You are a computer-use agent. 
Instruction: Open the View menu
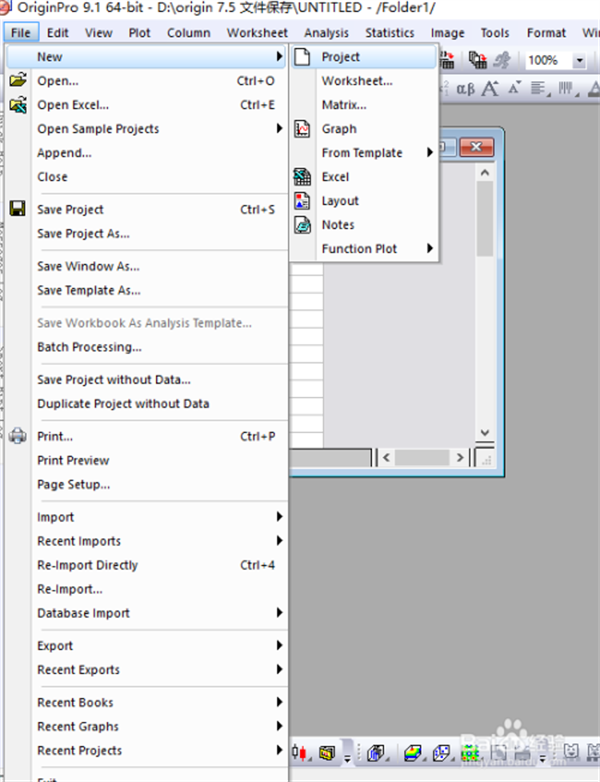pos(98,33)
